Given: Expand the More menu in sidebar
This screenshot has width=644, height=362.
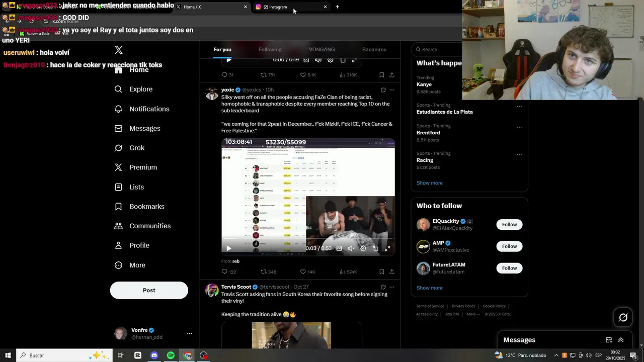Looking at the screenshot, I should click(130, 265).
